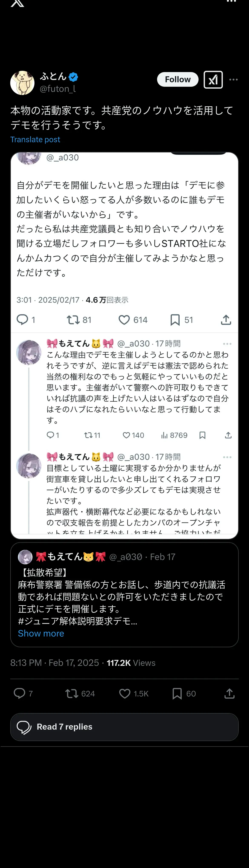Read 7 replies button
249x868 pixels.
[124, 727]
